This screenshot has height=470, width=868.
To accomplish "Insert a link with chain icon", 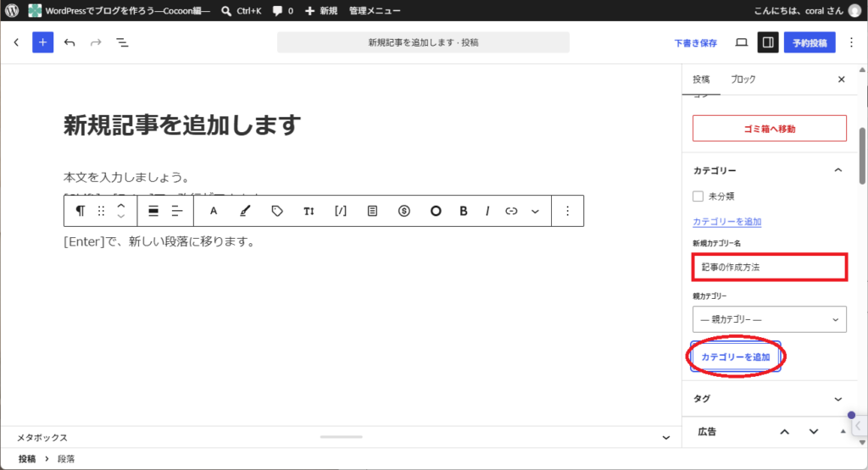I will tap(511, 211).
